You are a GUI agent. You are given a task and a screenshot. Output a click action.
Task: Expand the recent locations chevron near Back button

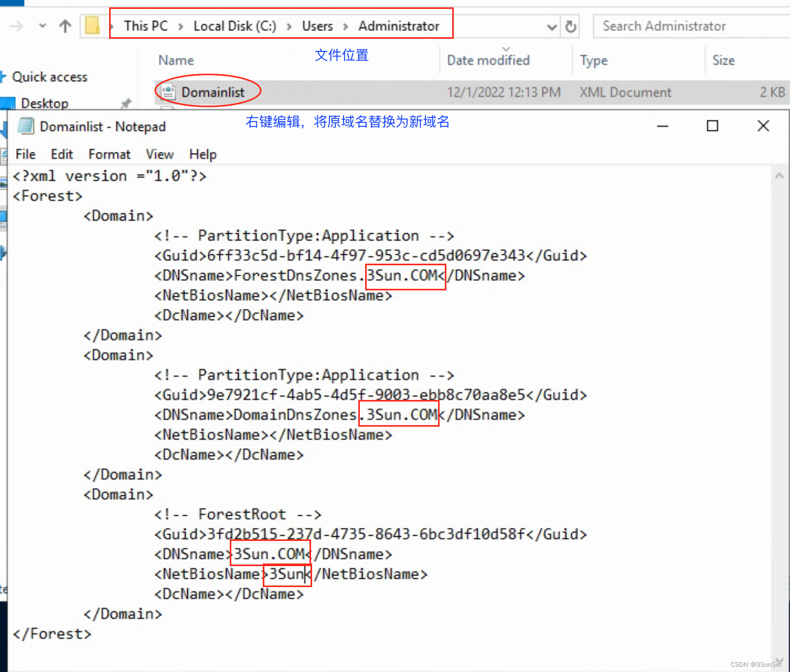click(x=42, y=26)
